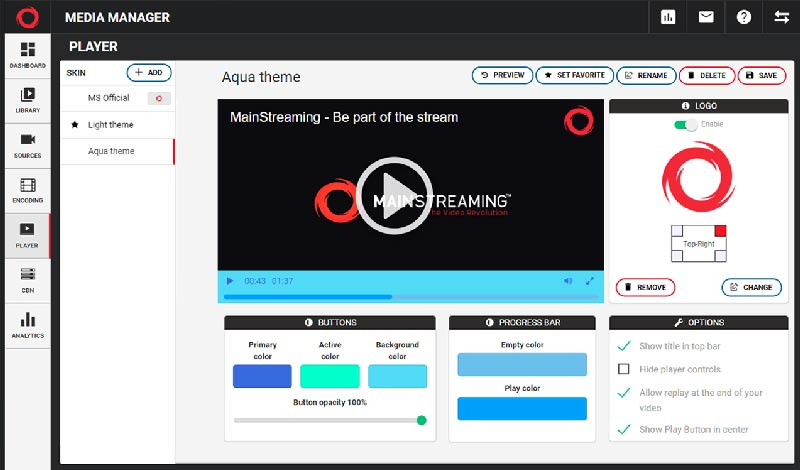Click the red badge on MS Official row
The width and height of the screenshot is (800, 470).
159,98
